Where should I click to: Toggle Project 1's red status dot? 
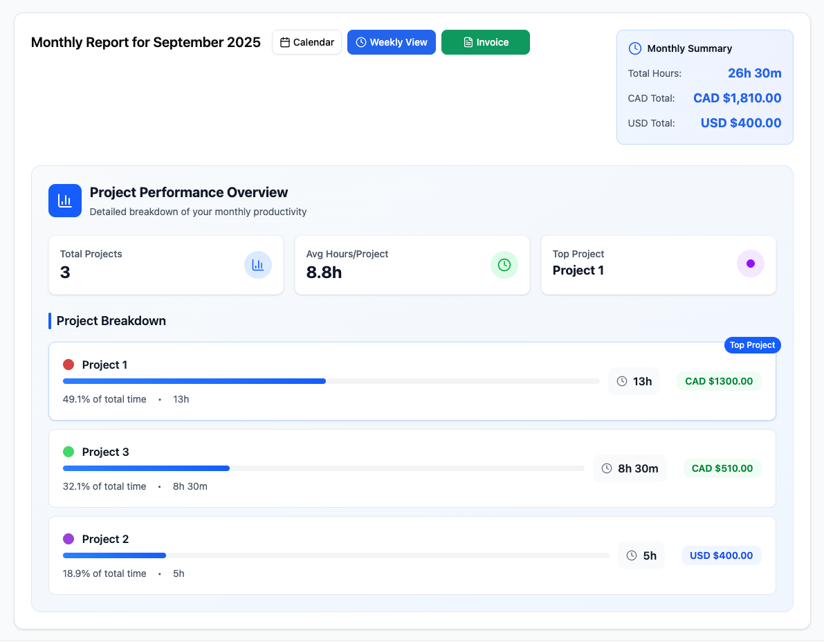(x=67, y=363)
